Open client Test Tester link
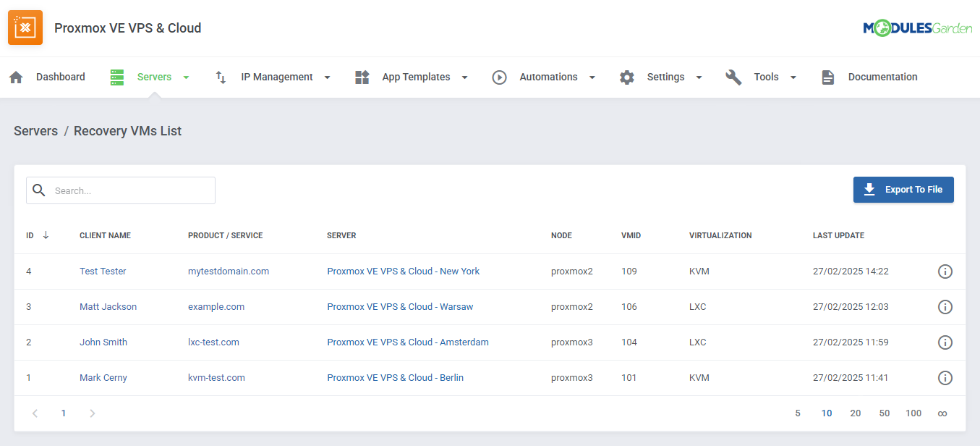980x446 pixels. (103, 272)
